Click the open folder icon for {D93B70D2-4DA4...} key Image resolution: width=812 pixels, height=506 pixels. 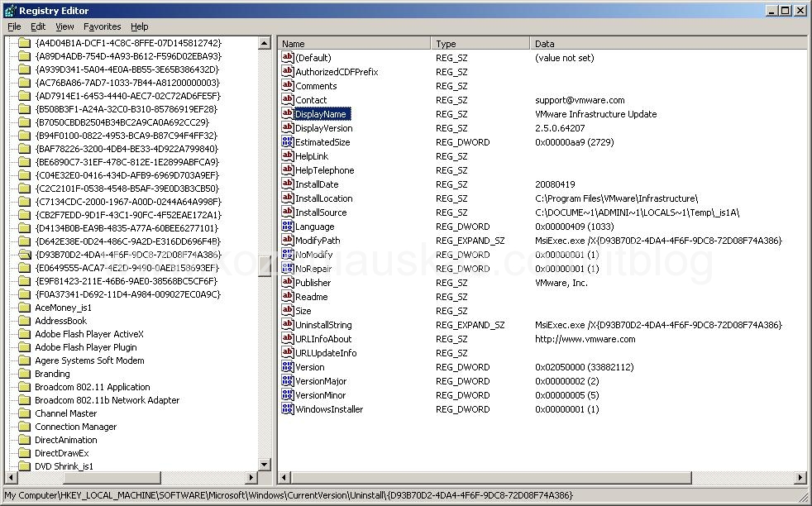click(x=24, y=255)
